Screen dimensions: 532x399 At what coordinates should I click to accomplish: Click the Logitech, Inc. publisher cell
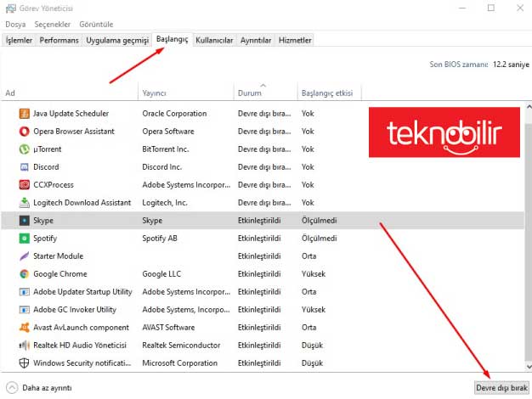coord(165,203)
